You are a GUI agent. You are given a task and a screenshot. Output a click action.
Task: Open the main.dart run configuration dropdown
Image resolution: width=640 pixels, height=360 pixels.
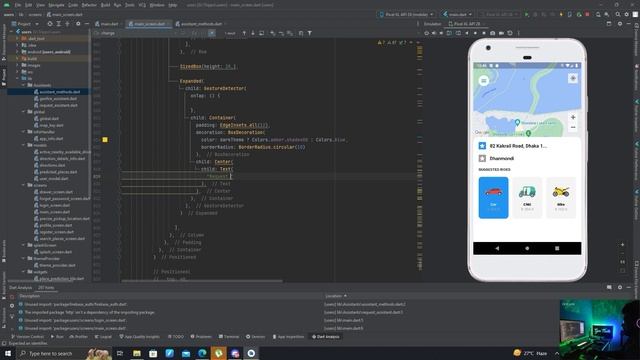(x=457, y=14)
